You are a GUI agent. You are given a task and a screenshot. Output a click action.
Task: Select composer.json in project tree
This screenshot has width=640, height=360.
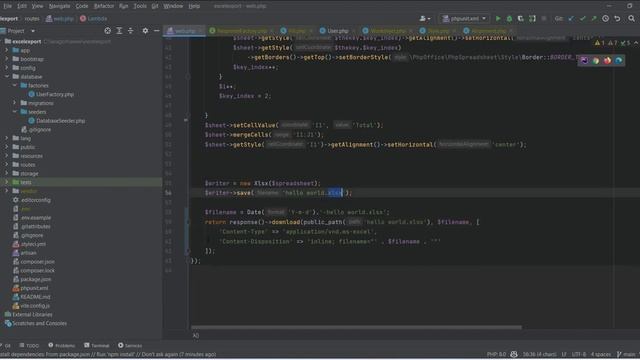coord(34,262)
